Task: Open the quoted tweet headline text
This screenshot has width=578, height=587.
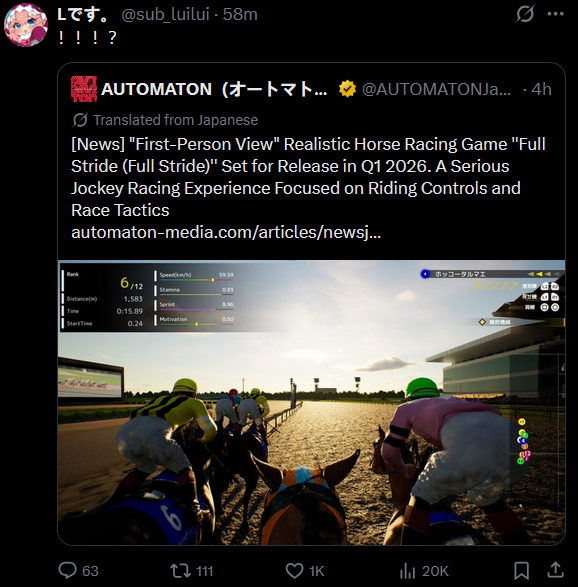Action: 308,177
